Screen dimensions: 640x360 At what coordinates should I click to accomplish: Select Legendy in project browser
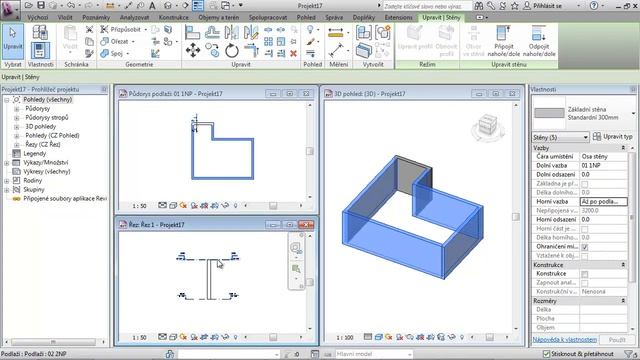(x=35, y=153)
